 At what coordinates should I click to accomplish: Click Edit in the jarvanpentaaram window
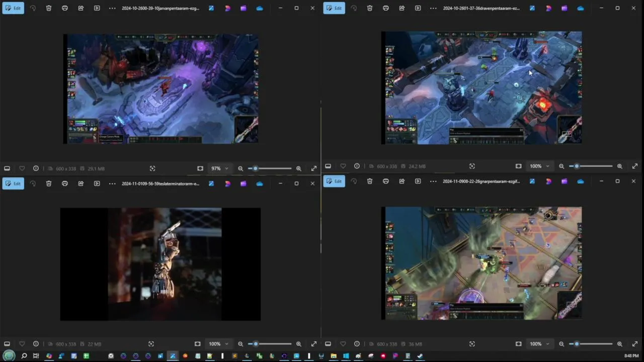click(13, 8)
